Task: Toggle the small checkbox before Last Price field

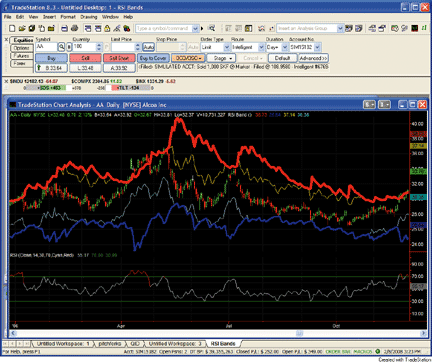Action: click(107, 47)
